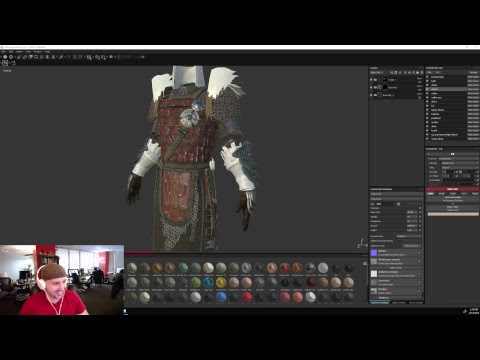Open the channel dropdown in Layers panel
The width and height of the screenshot is (480, 360).
[377, 72]
